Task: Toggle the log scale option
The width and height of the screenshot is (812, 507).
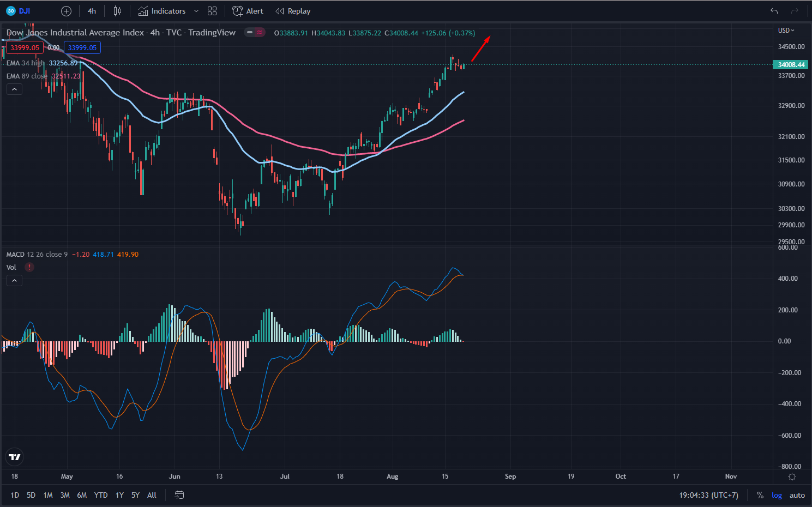Action: tap(777, 495)
